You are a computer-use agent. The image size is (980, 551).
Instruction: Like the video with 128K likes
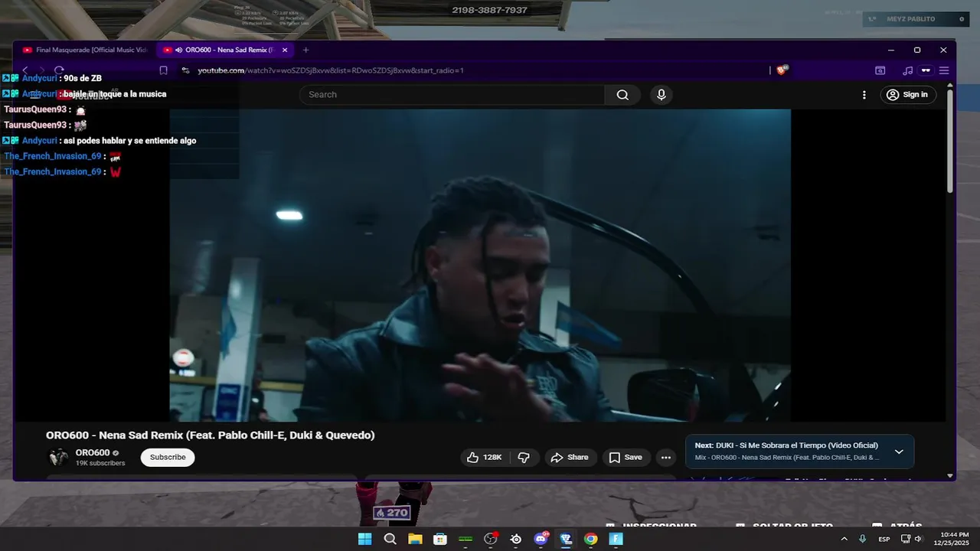point(484,458)
